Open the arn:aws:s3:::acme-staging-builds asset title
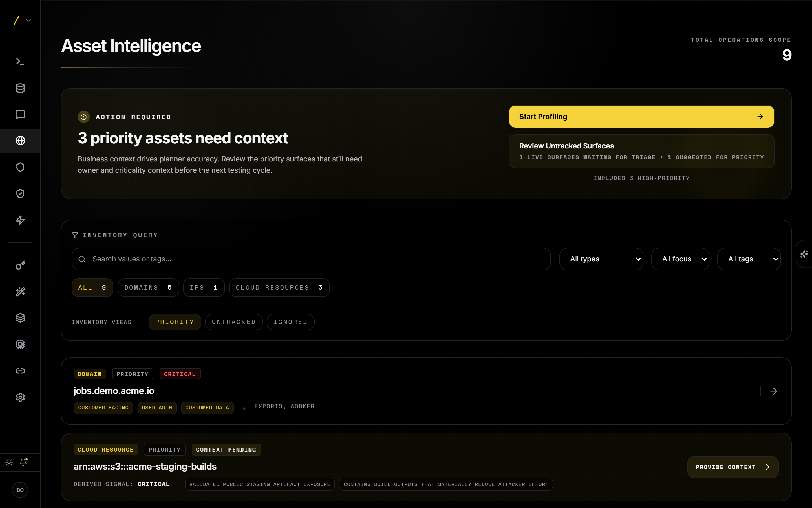The height and width of the screenshot is (508, 812). (145, 466)
